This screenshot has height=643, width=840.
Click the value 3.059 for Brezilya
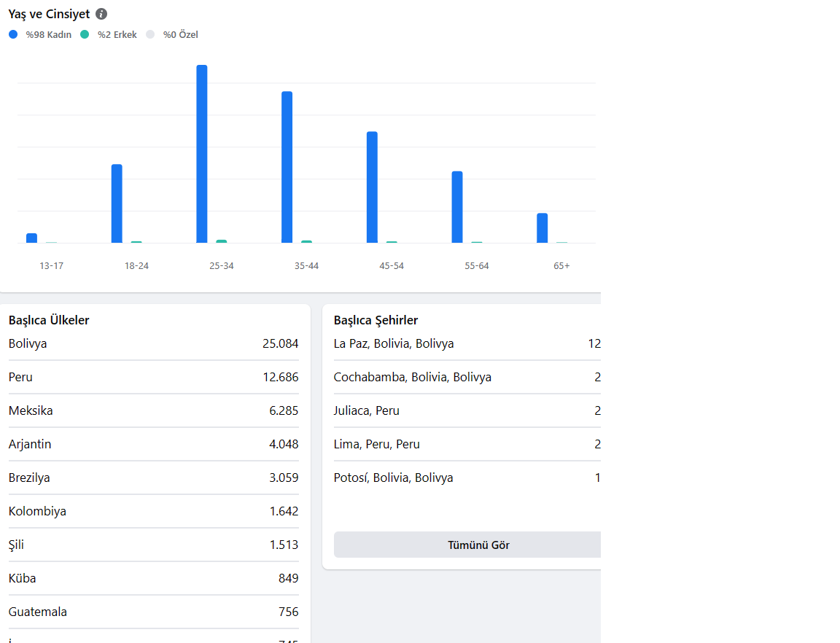tap(284, 478)
